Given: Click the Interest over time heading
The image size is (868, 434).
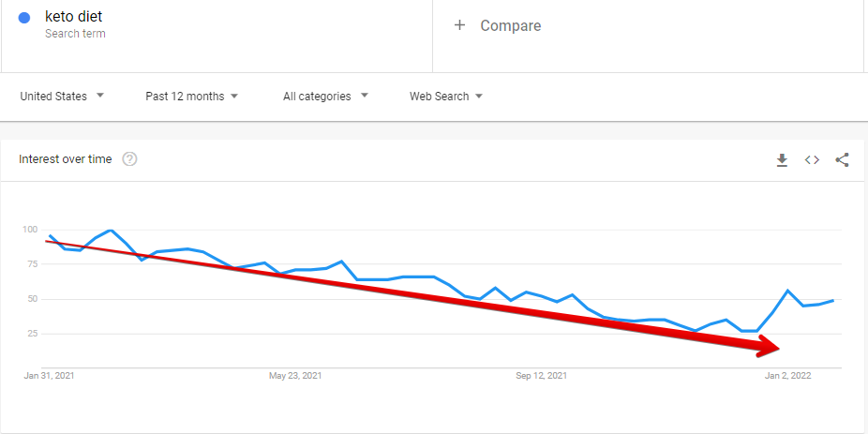Looking at the screenshot, I should point(66,159).
